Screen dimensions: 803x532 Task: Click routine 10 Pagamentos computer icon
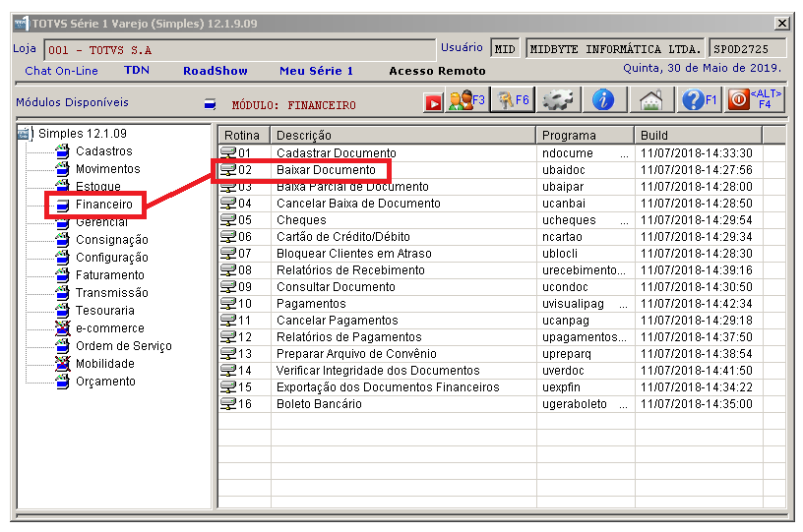point(228,303)
